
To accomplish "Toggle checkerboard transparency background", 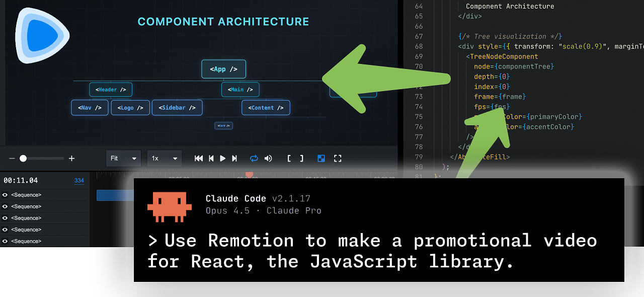I will (x=321, y=158).
